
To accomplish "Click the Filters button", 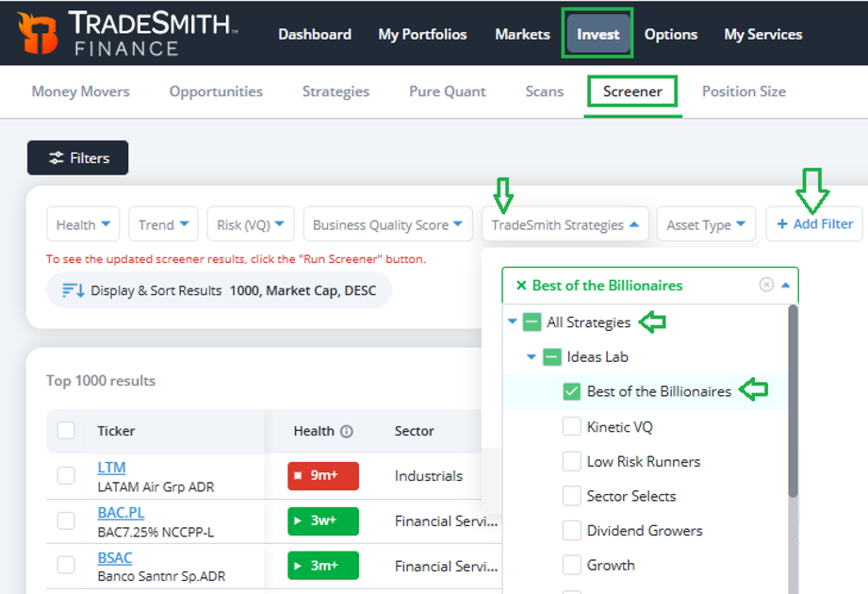I will point(77,157).
